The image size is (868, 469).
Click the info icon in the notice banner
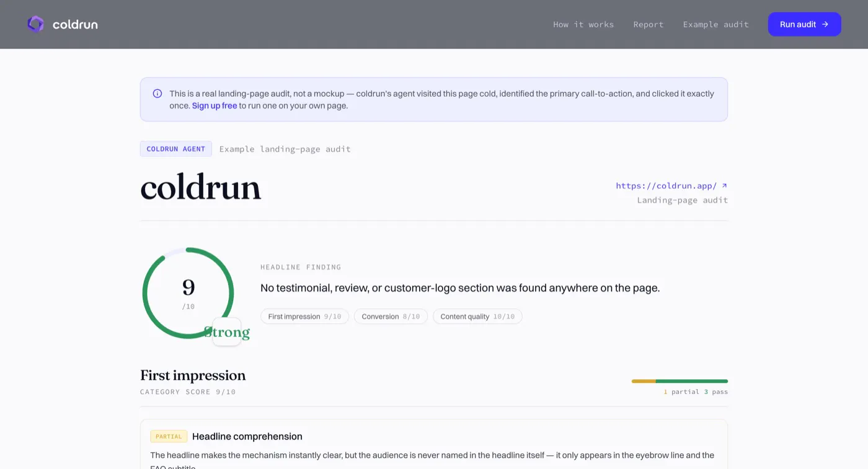click(x=157, y=94)
